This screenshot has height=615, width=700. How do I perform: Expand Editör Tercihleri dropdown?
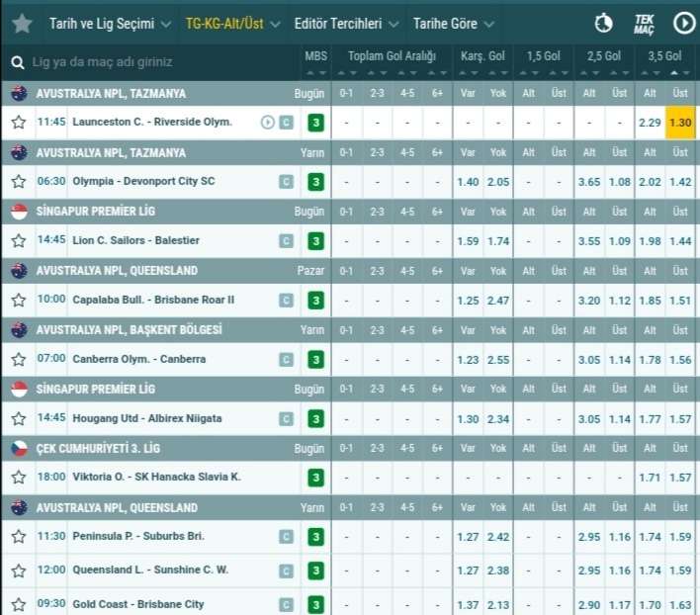click(x=346, y=24)
